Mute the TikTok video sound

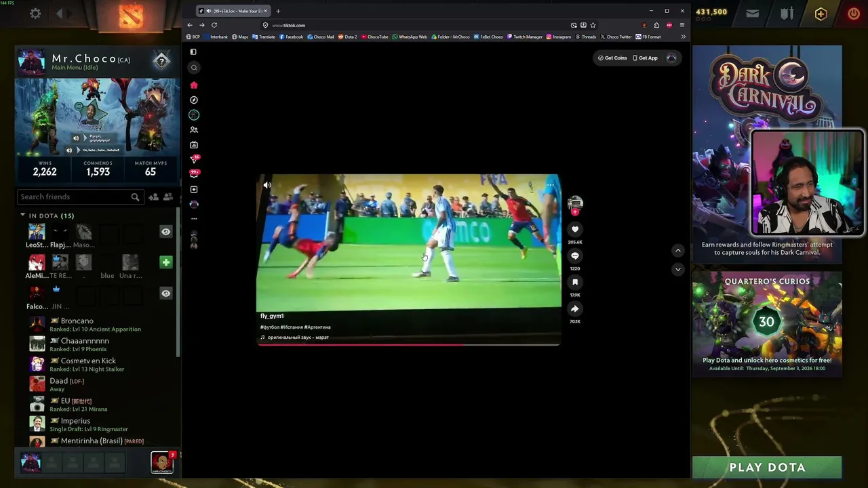tap(267, 185)
